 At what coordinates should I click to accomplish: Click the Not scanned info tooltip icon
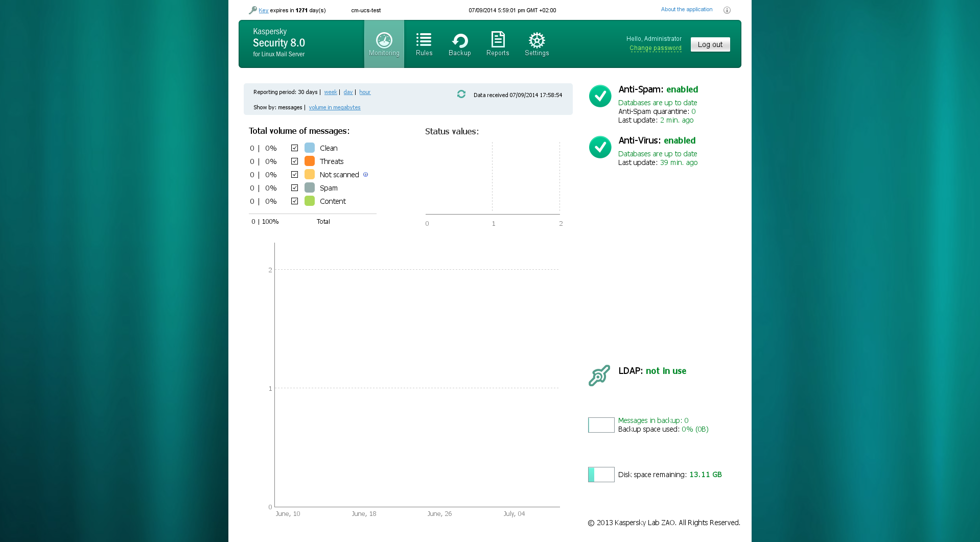[365, 175]
